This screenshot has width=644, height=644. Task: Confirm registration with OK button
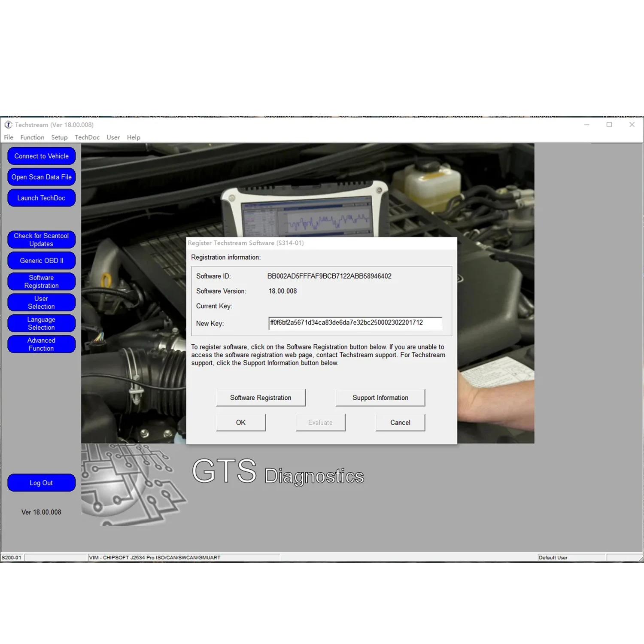click(241, 422)
